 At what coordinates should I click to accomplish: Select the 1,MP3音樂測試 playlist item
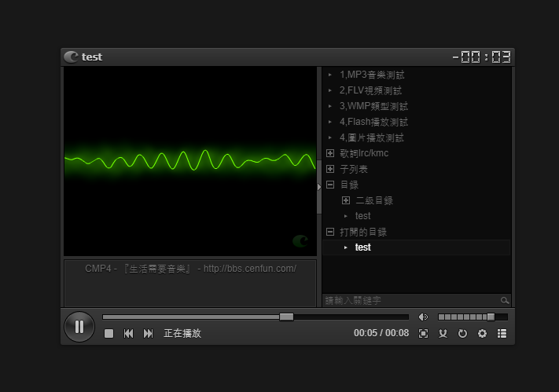(x=372, y=75)
